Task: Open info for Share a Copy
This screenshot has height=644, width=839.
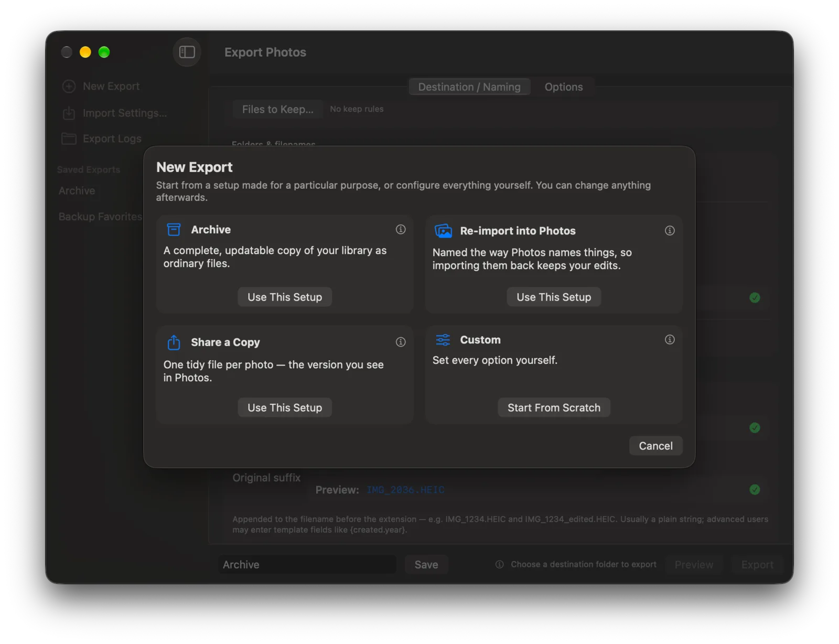Action: point(401,342)
